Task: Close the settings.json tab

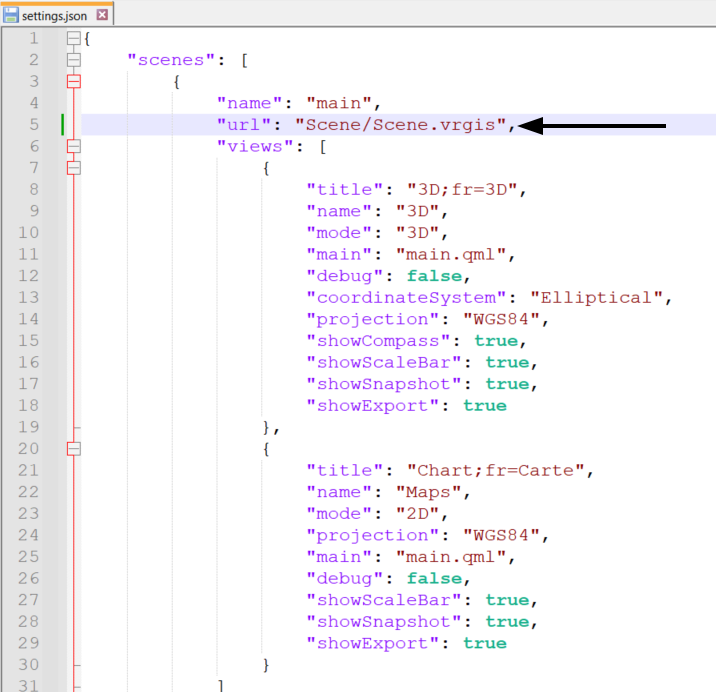Action: click(x=102, y=15)
